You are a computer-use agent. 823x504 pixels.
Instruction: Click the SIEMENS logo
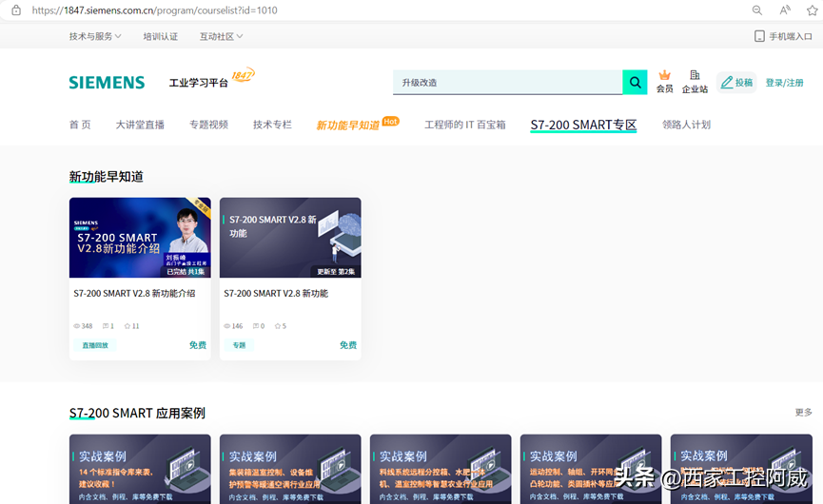[107, 83]
